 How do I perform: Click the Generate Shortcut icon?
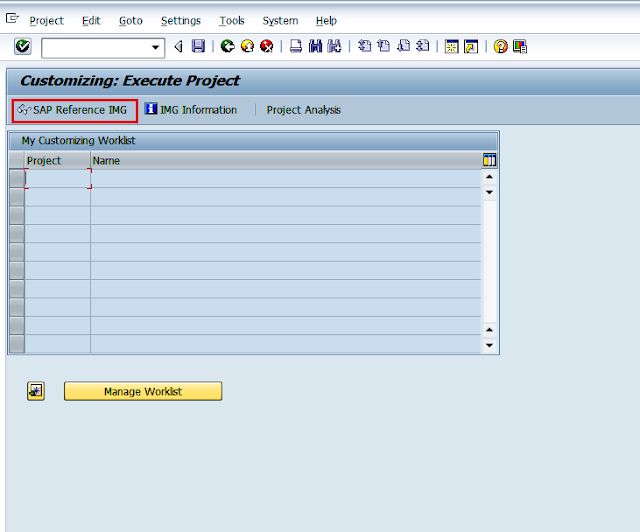pyautogui.click(x=471, y=47)
